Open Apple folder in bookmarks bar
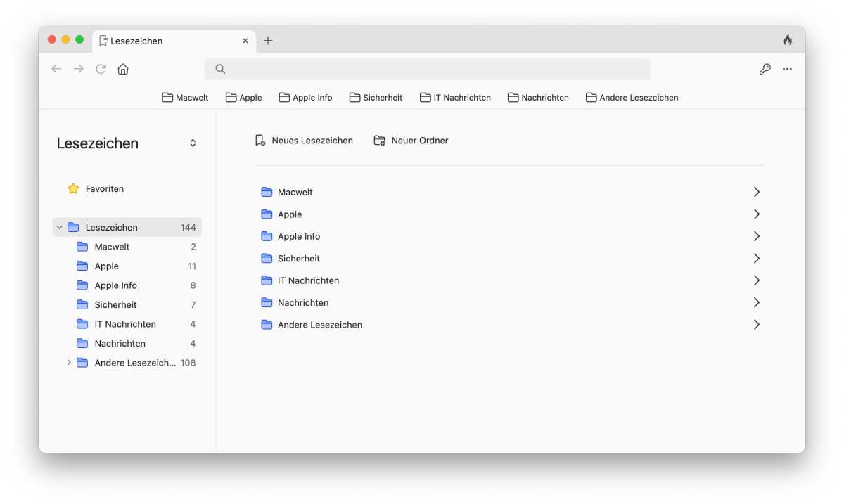Screen dimensions: 844x504 click(243, 98)
